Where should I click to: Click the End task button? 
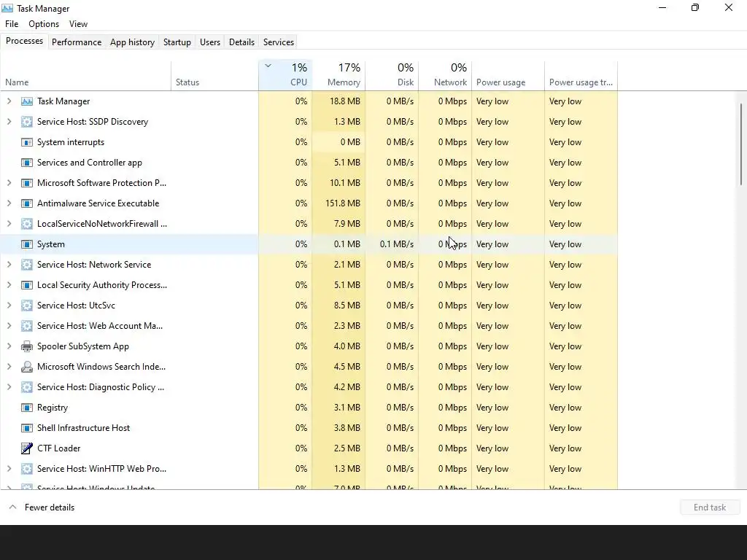pyautogui.click(x=710, y=507)
